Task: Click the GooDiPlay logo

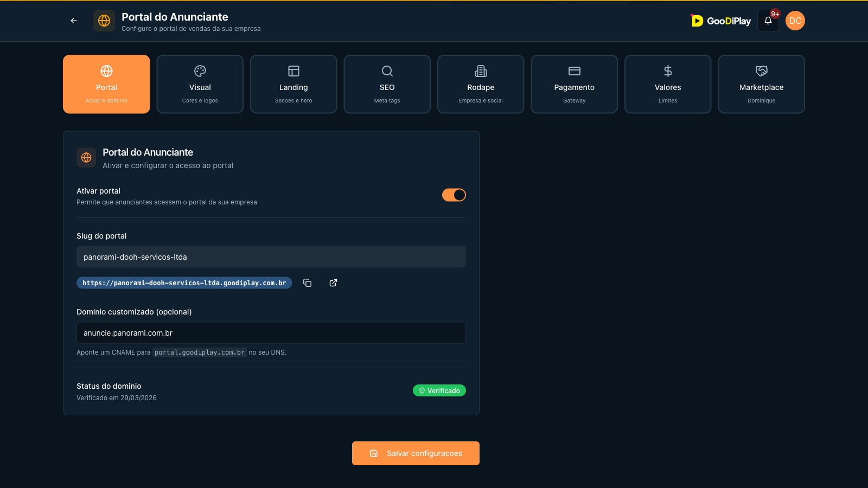Action: [x=721, y=21]
